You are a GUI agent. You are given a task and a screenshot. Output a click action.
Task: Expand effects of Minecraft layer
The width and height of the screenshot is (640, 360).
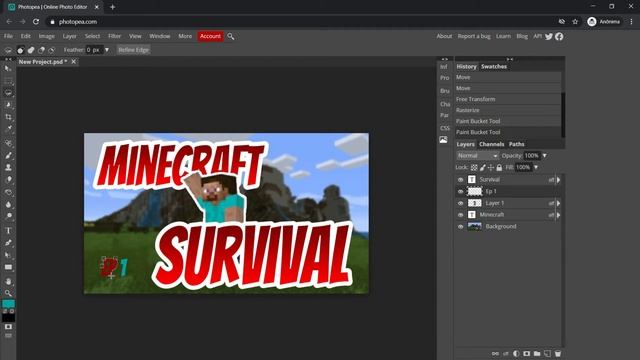(x=558, y=215)
